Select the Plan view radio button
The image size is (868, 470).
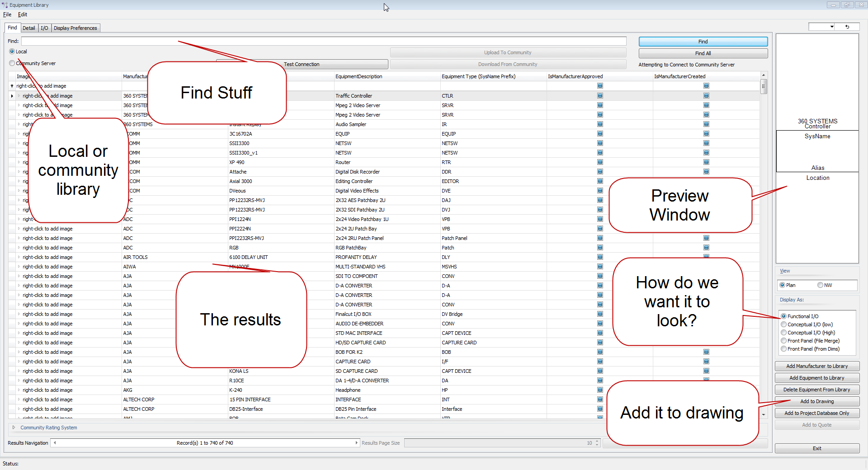click(x=782, y=285)
